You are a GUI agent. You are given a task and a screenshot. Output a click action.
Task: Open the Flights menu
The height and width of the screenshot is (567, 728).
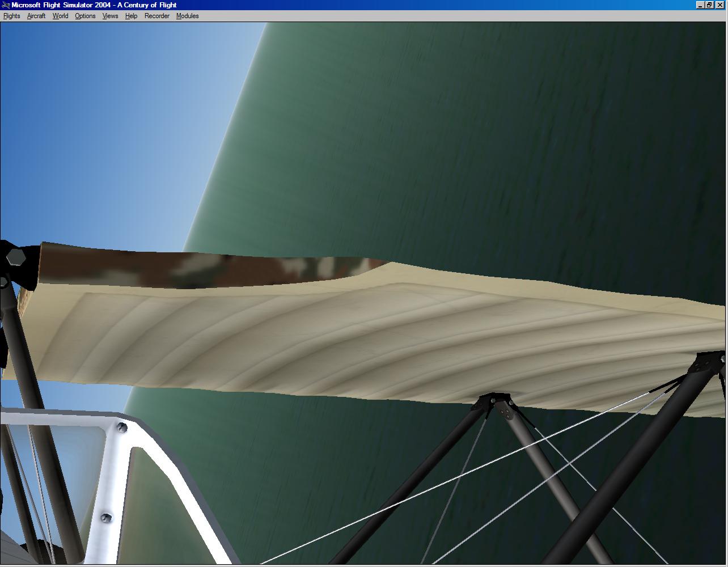click(11, 16)
